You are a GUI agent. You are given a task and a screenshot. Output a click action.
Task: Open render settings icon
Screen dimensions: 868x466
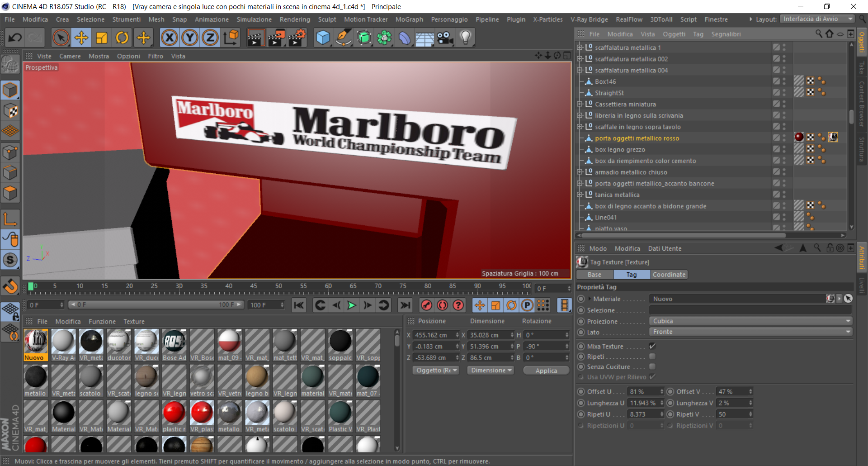point(297,38)
